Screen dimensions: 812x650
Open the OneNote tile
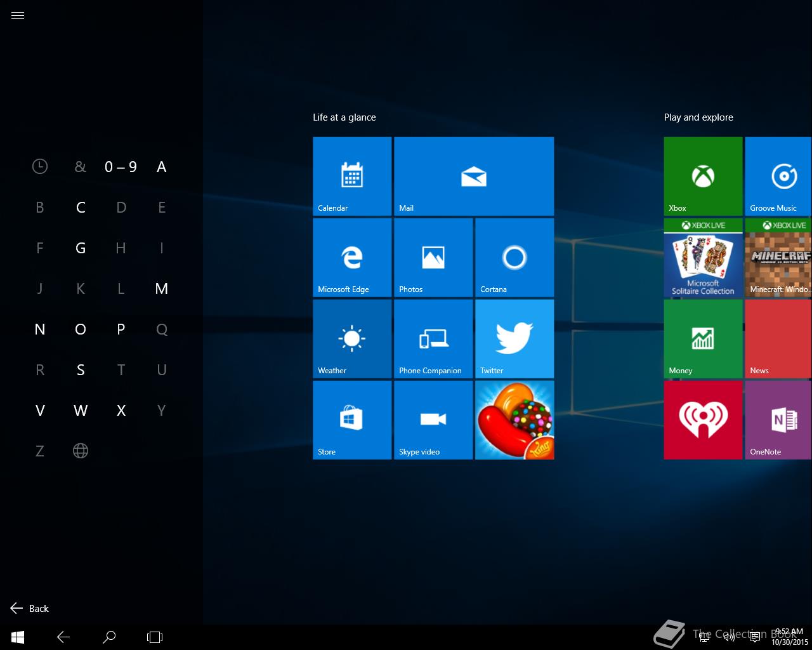778,420
